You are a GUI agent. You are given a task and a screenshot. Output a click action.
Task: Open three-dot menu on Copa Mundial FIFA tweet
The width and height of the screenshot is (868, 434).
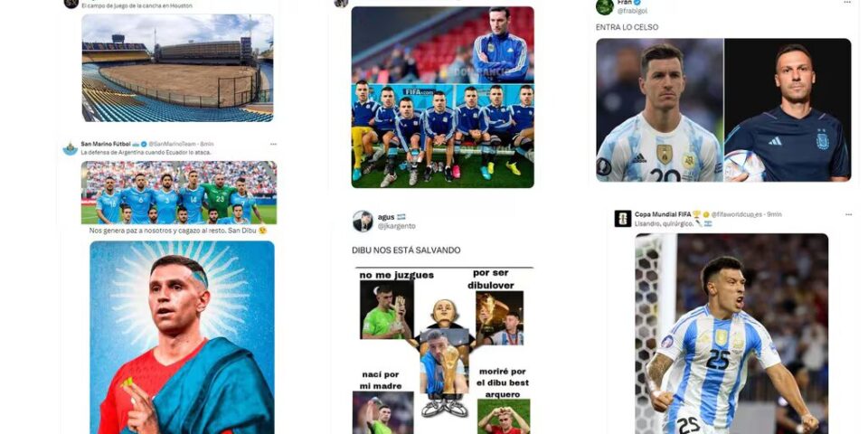848,214
